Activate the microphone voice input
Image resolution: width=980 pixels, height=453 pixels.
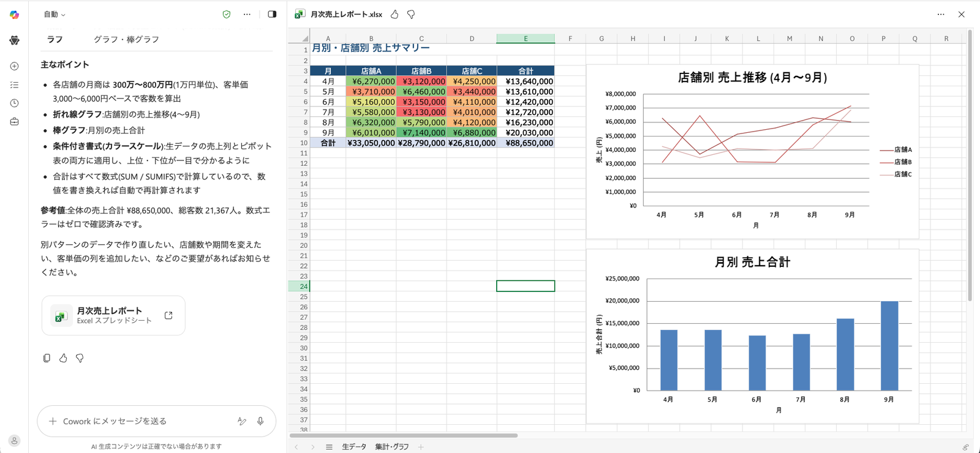click(x=260, y=421)
